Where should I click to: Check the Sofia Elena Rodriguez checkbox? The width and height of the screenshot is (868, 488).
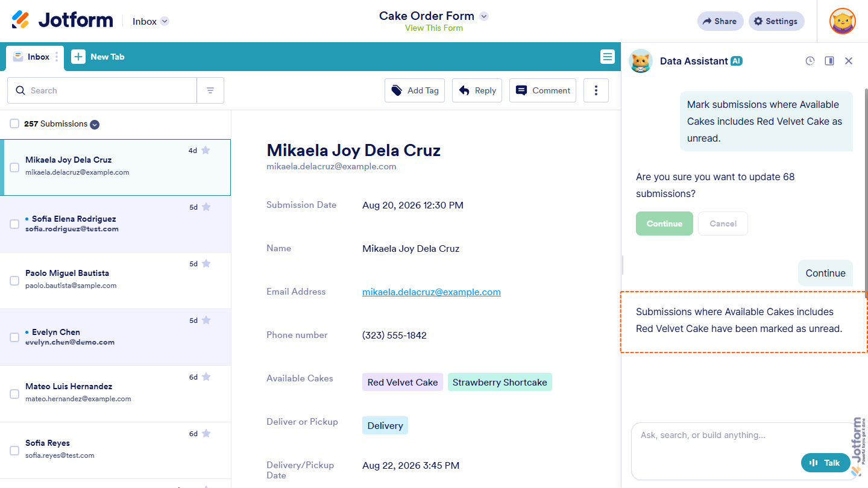[14, 224]
